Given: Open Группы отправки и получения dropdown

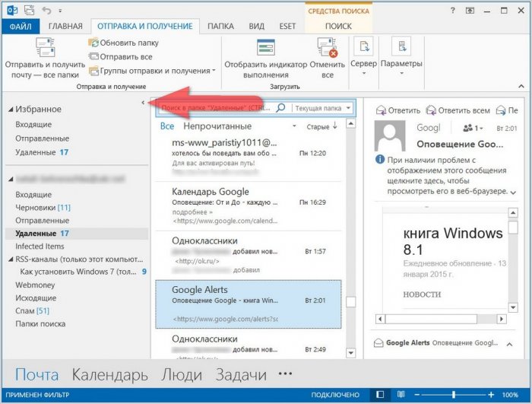Looking at the screenshot, I should click(x=152, y=71).
